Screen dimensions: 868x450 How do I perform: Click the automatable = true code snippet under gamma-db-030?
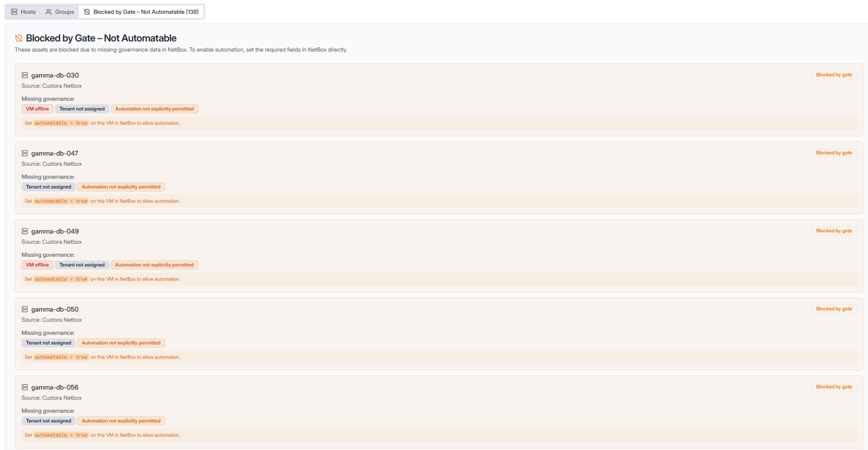click(x=60, y=123)
